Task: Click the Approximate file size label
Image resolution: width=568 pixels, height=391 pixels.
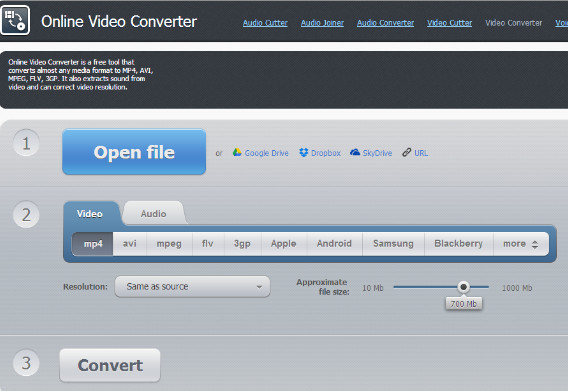Action: coord(323,287)
